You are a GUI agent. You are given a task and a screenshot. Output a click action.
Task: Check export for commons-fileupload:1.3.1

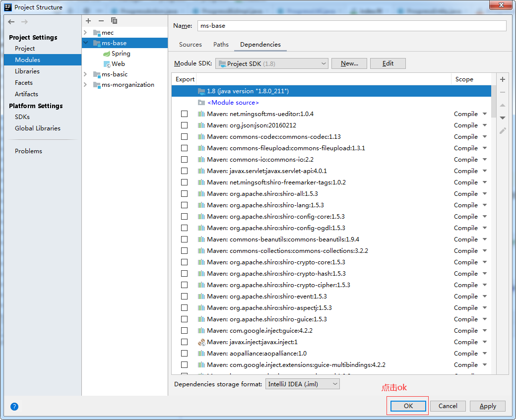pos(184,148)
